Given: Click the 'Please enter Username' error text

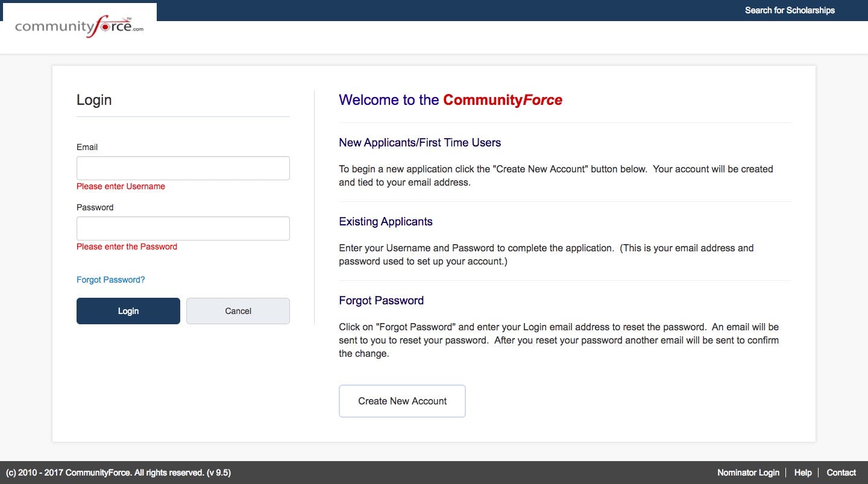Looking at the screenshot, I should click(121, 186).
